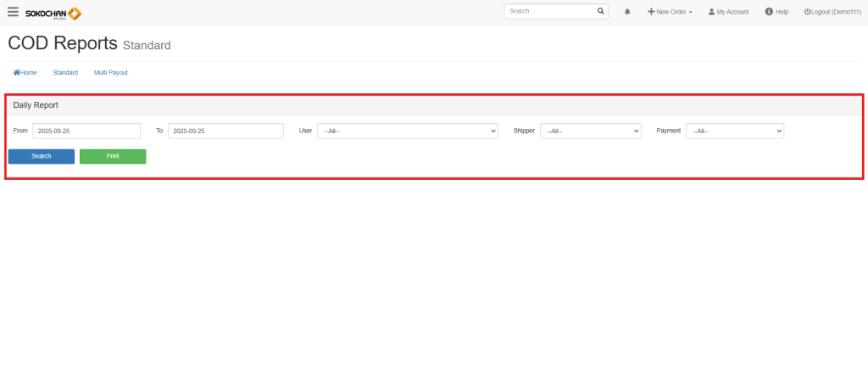Switch to the Multi Payout tab

111,73
